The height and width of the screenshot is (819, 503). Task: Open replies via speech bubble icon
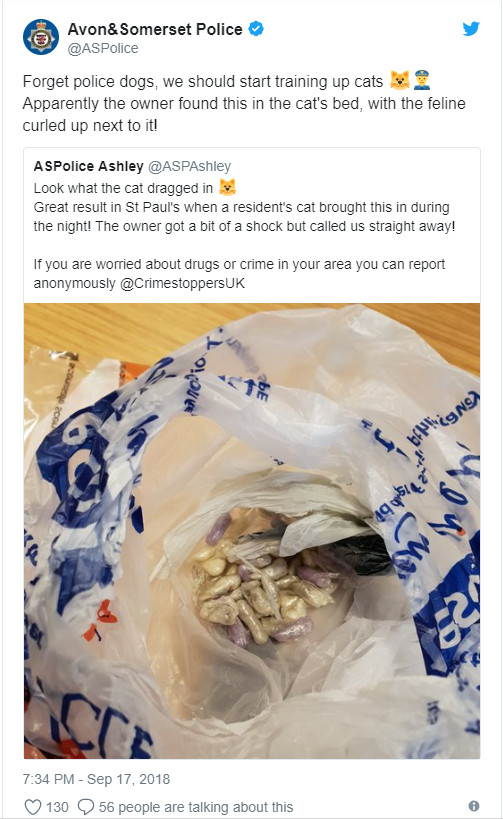pyautogui.click(x=86, y=806)
